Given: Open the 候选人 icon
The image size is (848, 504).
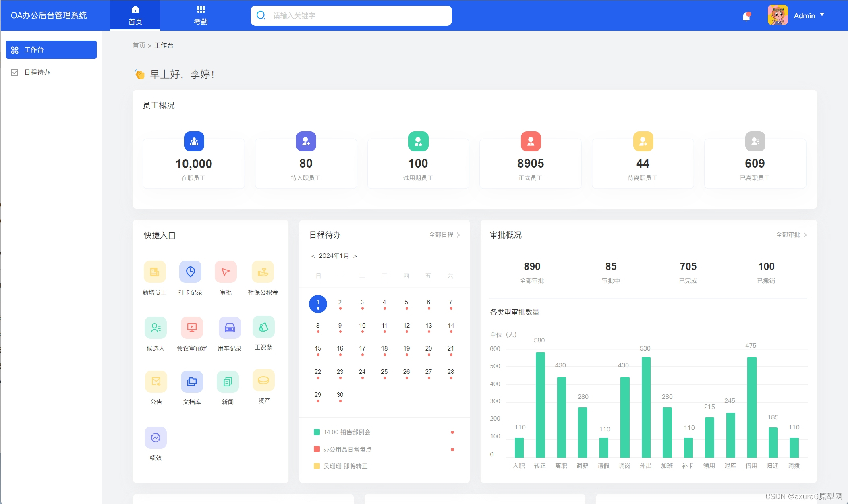Looking at the screenshot, I should (155, 327).
